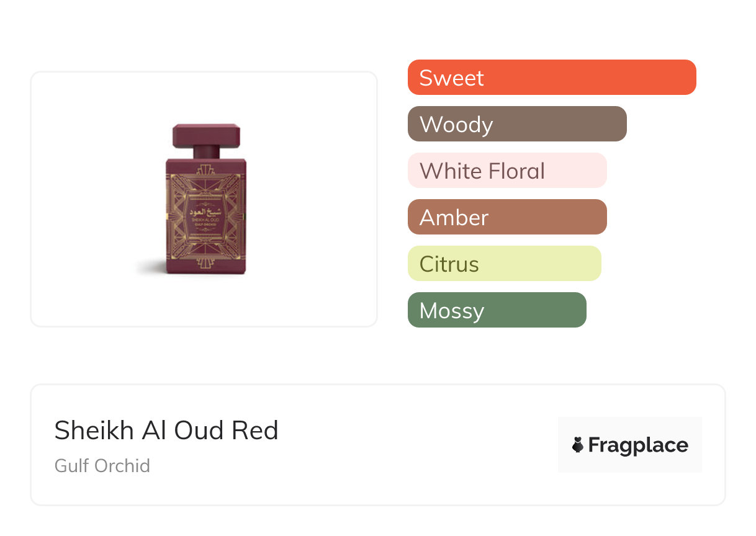This screenshot has width=756, height=536.
Task: Click the gold Arabic label on the bottle
Action: coord(205,211)
